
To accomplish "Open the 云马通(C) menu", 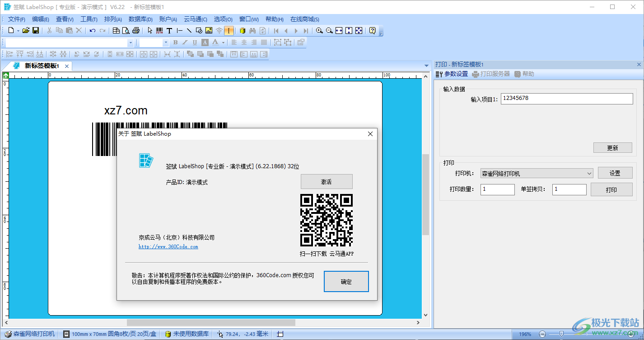I will pos(196,19).
